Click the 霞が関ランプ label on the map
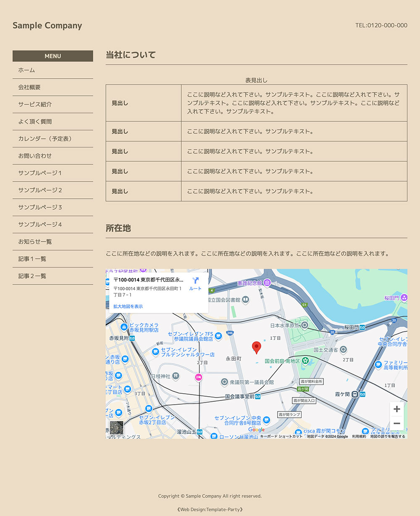 click(290, 414)
